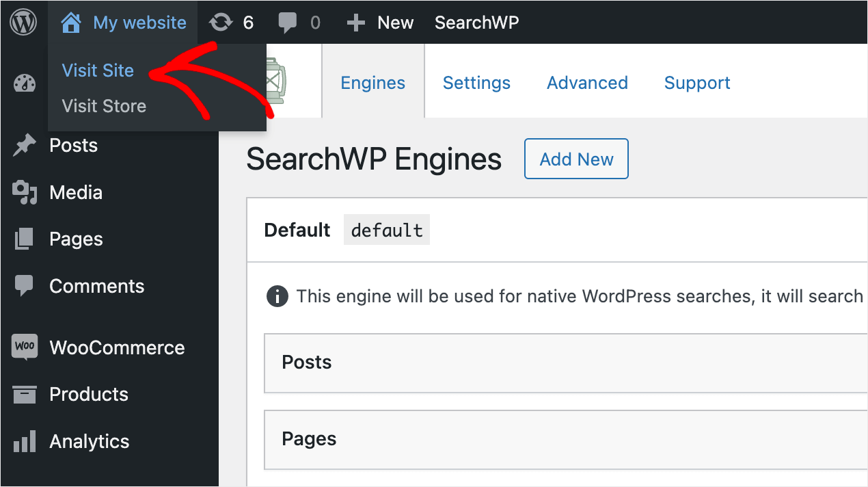Open SearchWP in the admin bar
868x487 pixels.
point(477,23)
